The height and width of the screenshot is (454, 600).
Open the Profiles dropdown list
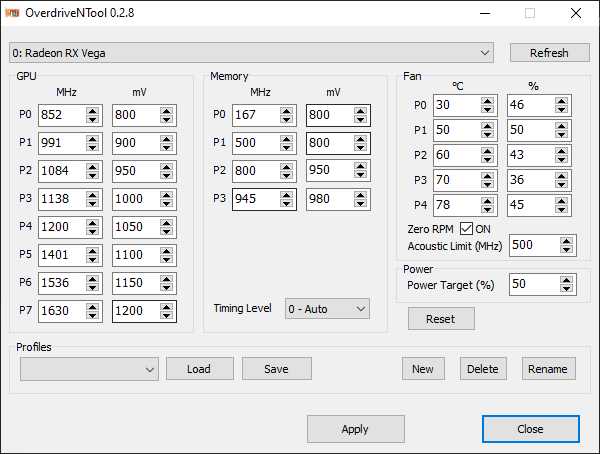(x=89, y=369)
